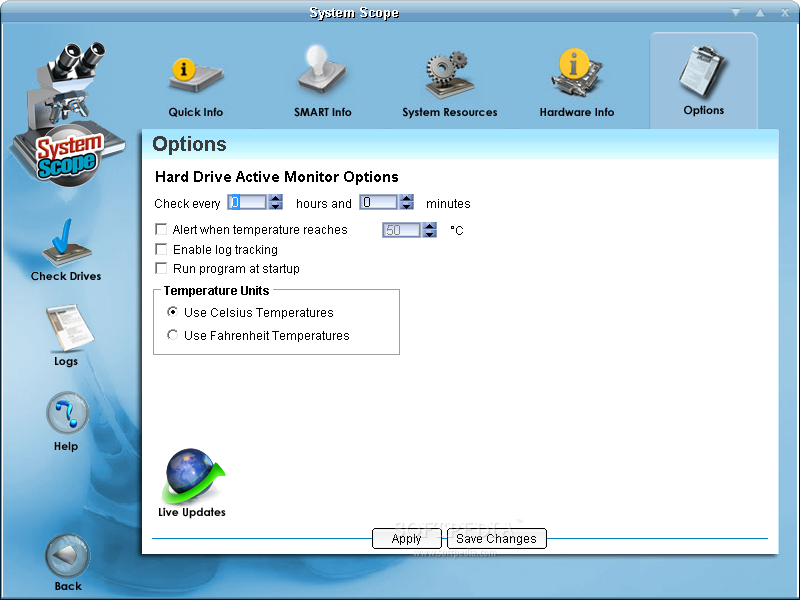Focus the hours input field

coord(247,203)
